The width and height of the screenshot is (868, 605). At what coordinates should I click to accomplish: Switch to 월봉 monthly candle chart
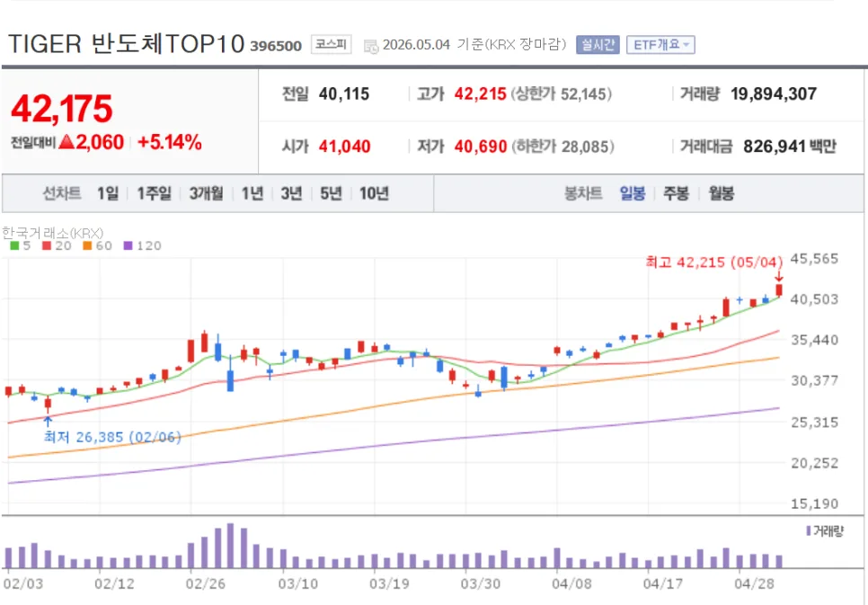tap(722, 193)
